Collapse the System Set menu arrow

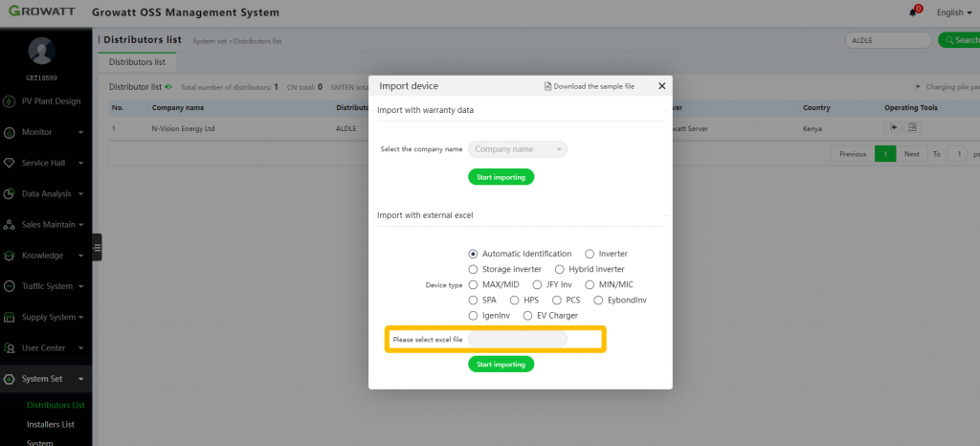(81, 379)
